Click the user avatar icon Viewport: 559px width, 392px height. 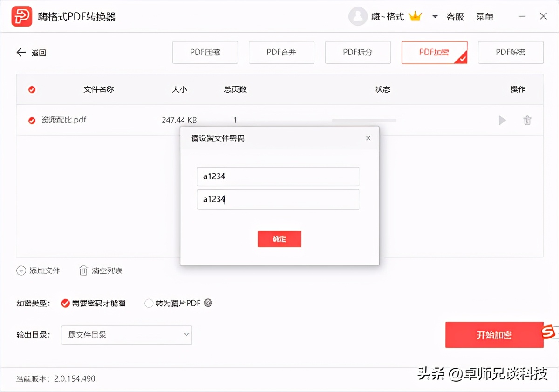358,16
